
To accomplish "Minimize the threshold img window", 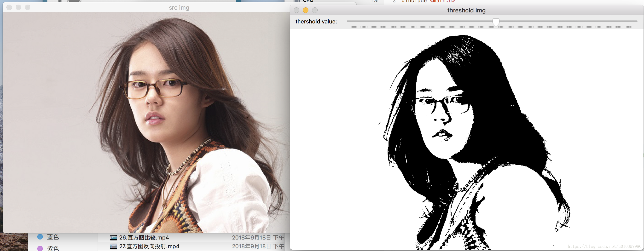I will click(x=305, y=10).
